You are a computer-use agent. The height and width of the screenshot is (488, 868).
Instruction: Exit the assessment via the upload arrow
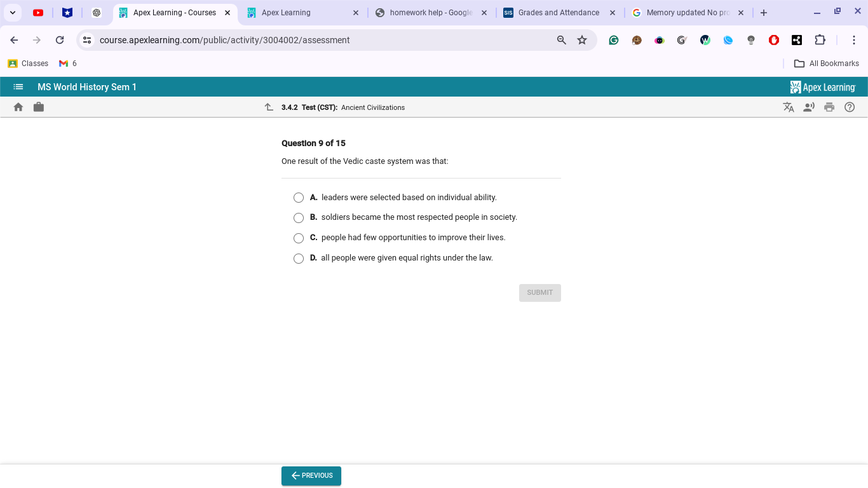(269, 107)
